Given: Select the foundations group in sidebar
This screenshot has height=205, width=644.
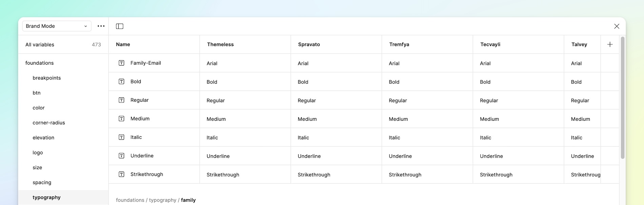Looking at the screenshot, I should coord(40,63).
